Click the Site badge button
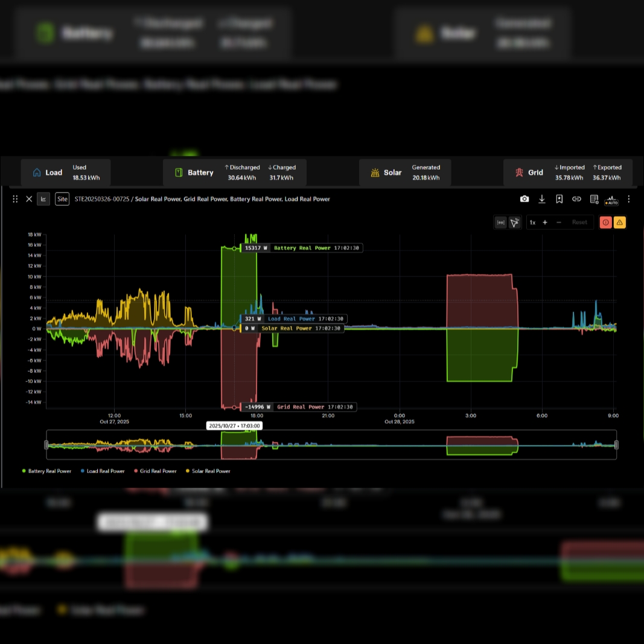The height and width of the screenshot is (644, 644). point(62,199)
